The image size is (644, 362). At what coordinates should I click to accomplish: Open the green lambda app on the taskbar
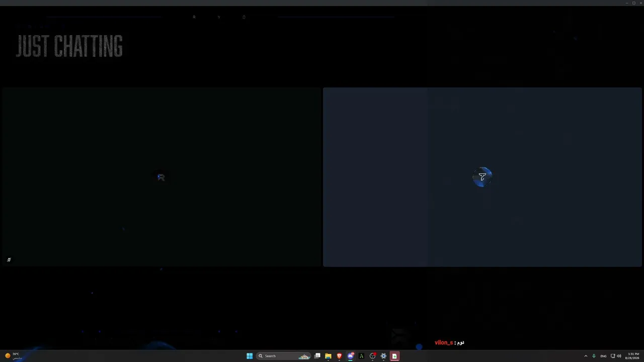click(x=361, y=356)
